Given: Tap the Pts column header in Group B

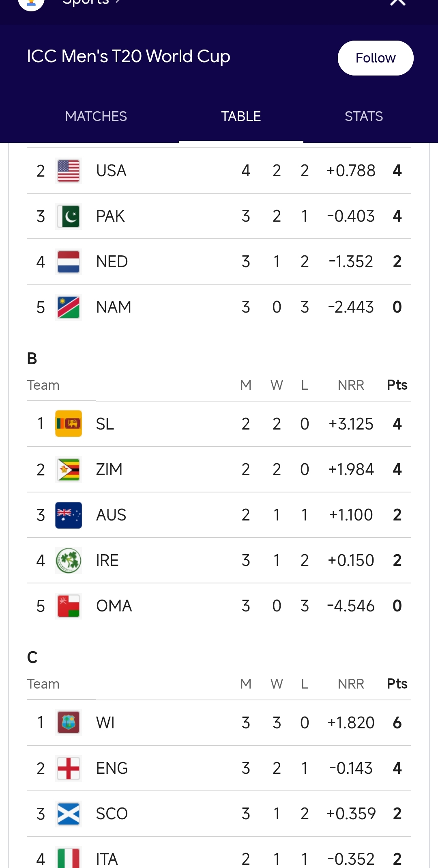Looking at the screenshot, I should (x=397, y=385).
